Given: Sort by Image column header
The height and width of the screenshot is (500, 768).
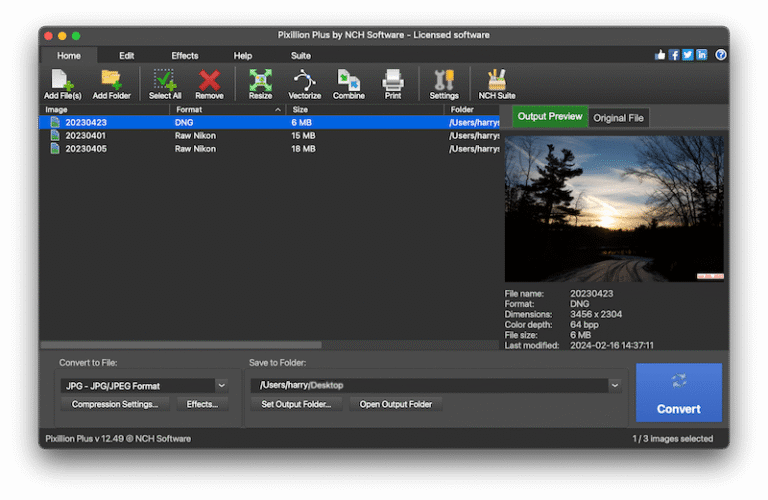Looking at the screenshot, I should coord(104,110).
